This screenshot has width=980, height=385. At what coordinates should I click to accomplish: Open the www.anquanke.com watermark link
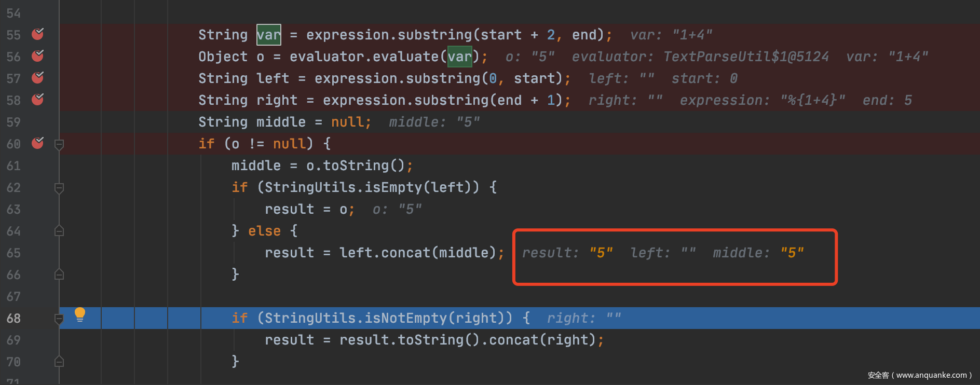point(931,375)
